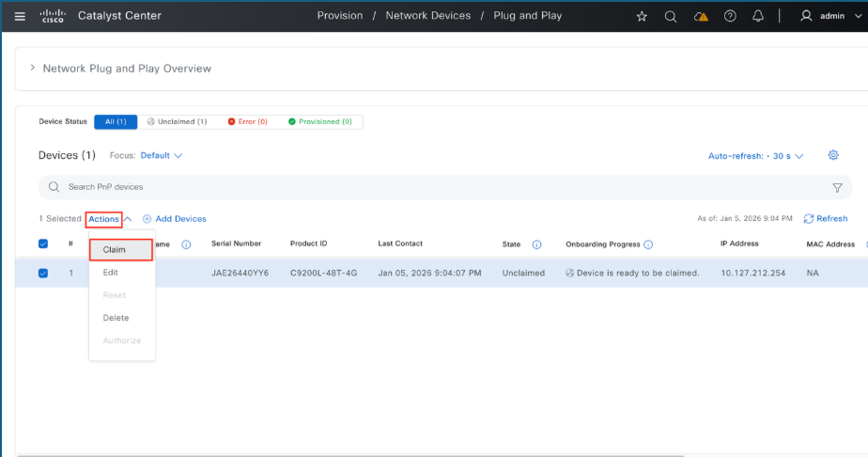Click serial number JAE26440YY6
868x457 pixels.
(240, 273)
